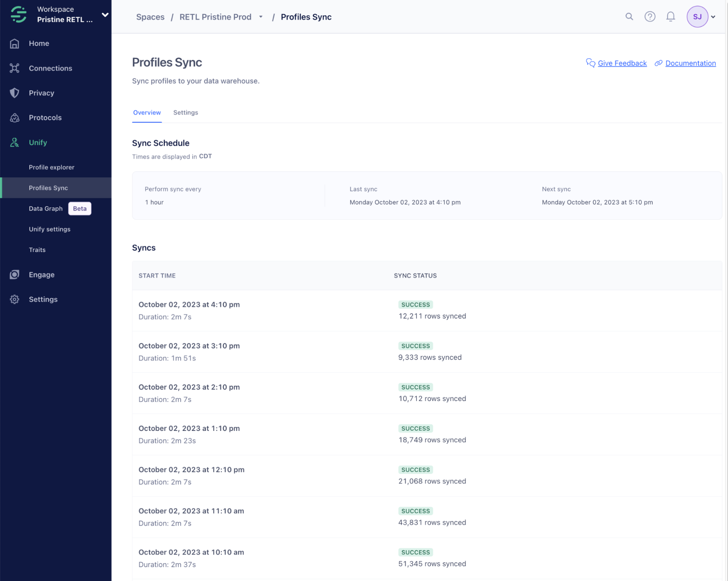Viewport: 728px width, 581px height.
Task: Select the Unify sidebar icon
Action: (15, 142)
